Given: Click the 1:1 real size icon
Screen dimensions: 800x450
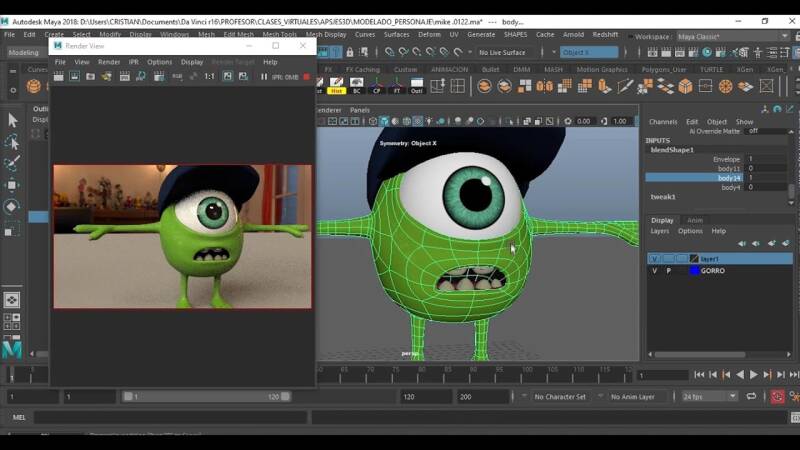Looking at the screenshot, I should point(209,76).
